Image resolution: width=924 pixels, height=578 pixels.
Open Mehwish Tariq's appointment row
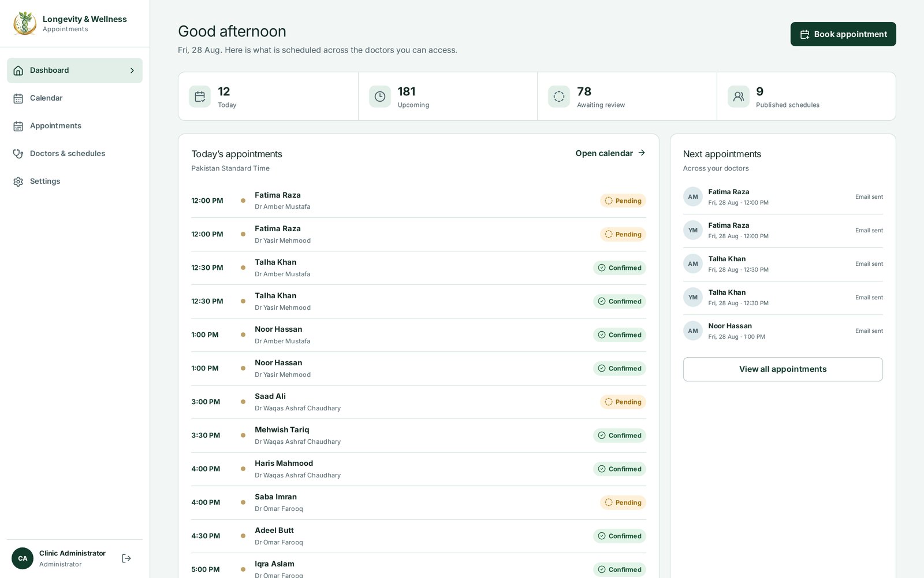tap(419, 436)
